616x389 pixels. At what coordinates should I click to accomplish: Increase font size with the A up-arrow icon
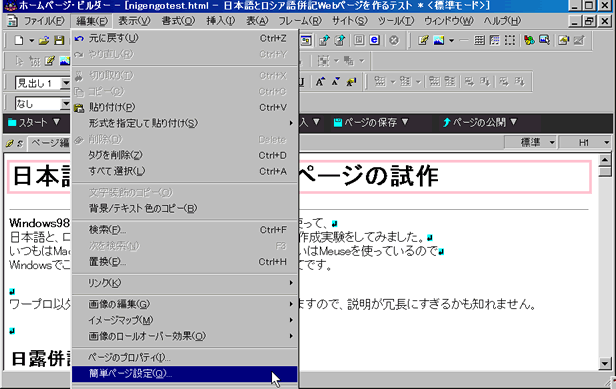pyautogui.click(x=320, y=82)
